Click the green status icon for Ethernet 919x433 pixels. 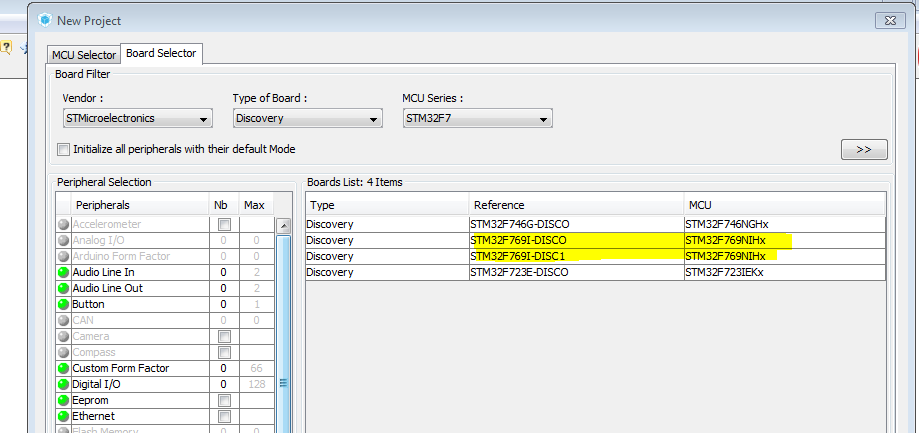(63, 416)
